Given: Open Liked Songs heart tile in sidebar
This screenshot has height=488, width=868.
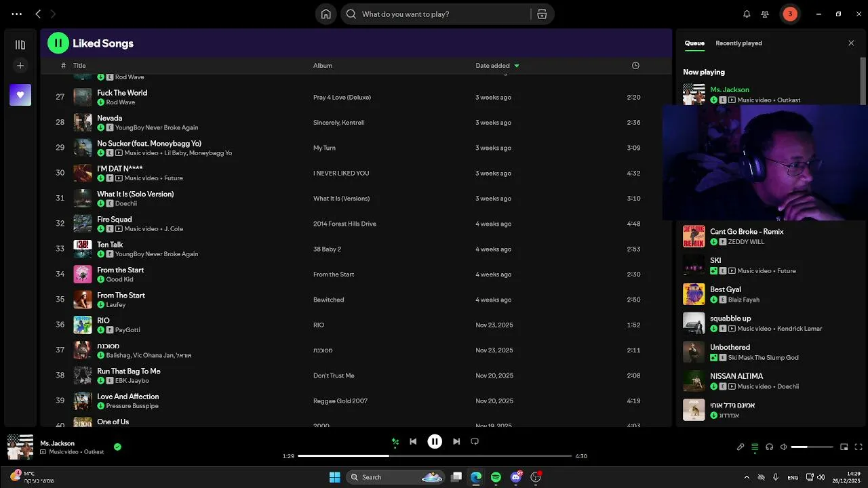Looking at the screenshot, I should [20, 95].
